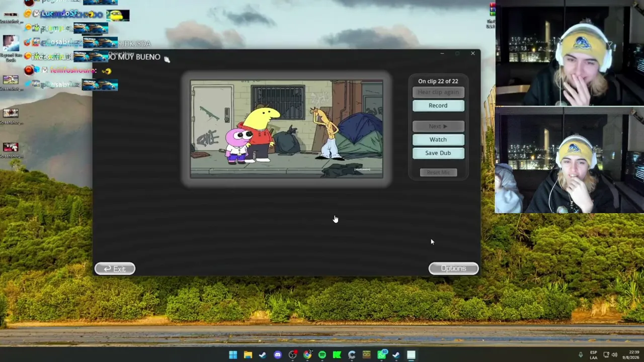
Task: Close the dubbing game window
Action: coord(472,53)
